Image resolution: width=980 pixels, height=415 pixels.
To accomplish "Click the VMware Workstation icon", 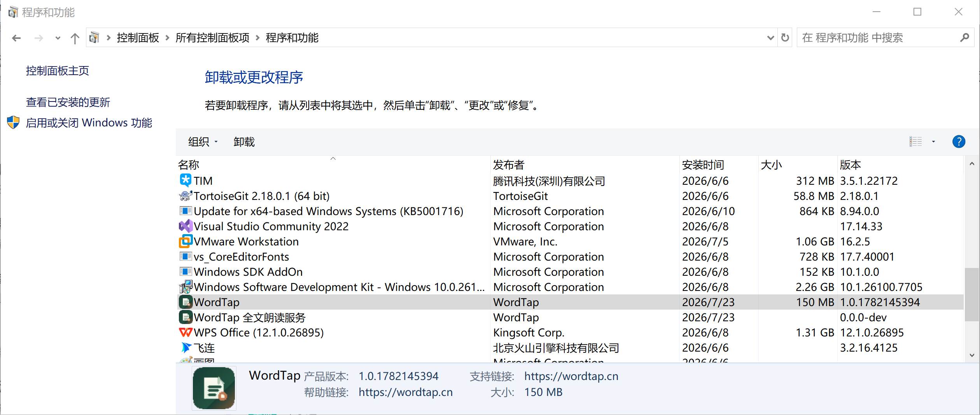I will (185, 241).
